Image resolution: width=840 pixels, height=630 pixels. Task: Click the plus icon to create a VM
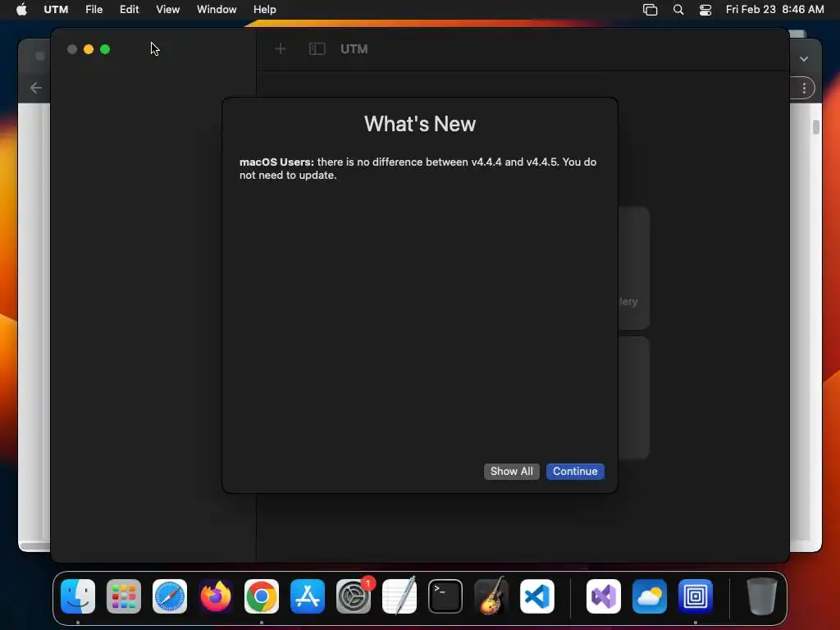coord(280,49)
